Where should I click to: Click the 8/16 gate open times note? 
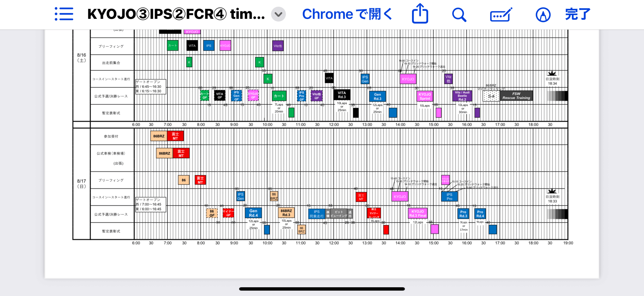[x=151, y=86]
